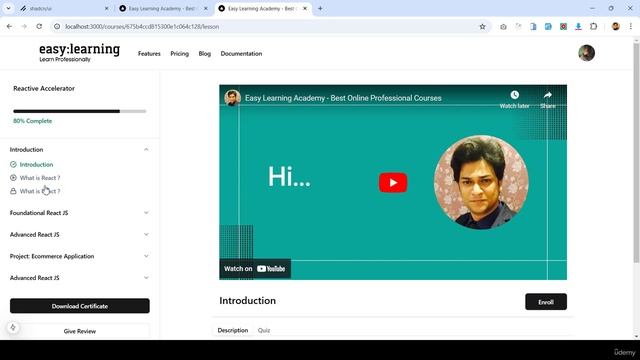The width and height of the screenshot is (640, 360).
Task: Collapse the Introduction module section
Action: tap(79, 149)
